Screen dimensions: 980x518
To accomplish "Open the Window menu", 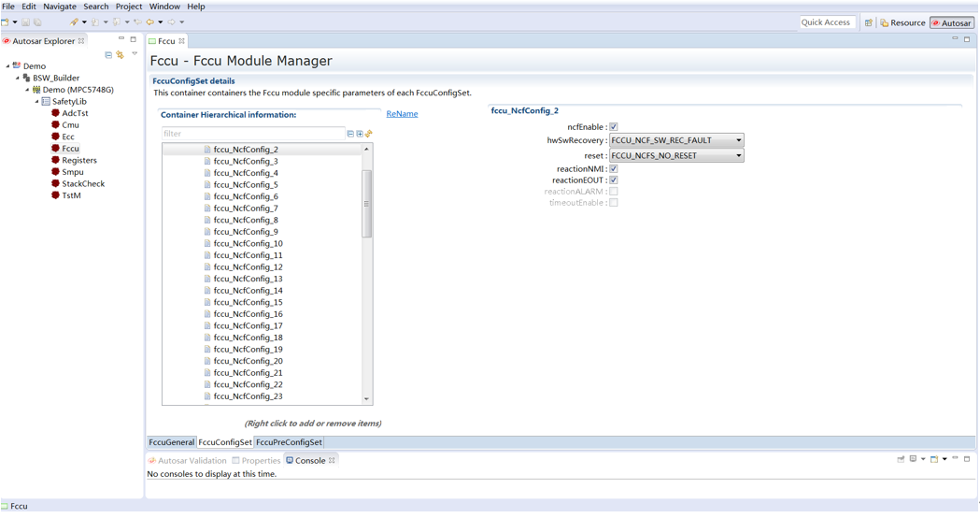I will [164, 7].
